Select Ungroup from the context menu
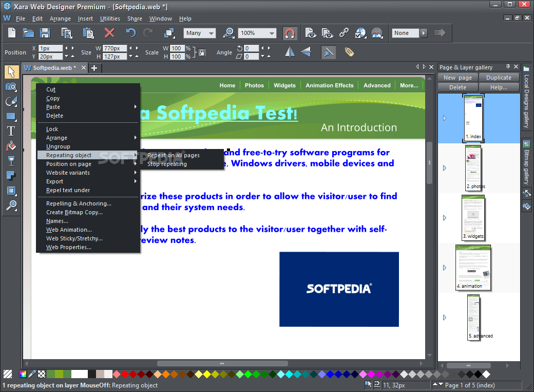 click(58, 146)
